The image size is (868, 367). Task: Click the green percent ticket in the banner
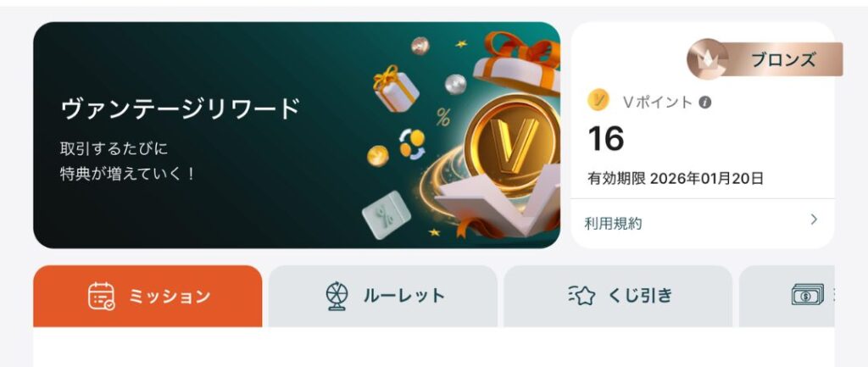386,214
